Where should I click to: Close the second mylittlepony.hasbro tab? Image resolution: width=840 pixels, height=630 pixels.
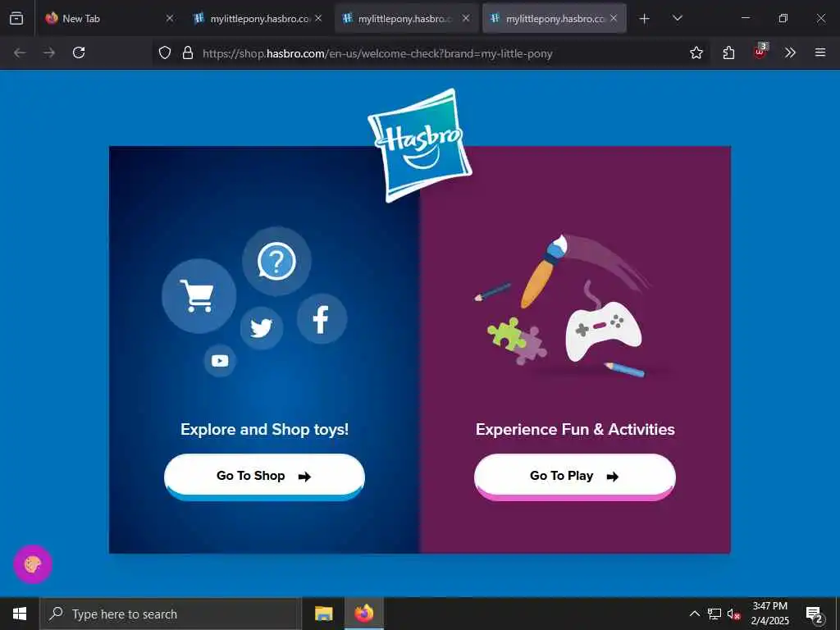click(x=466, y=18)
